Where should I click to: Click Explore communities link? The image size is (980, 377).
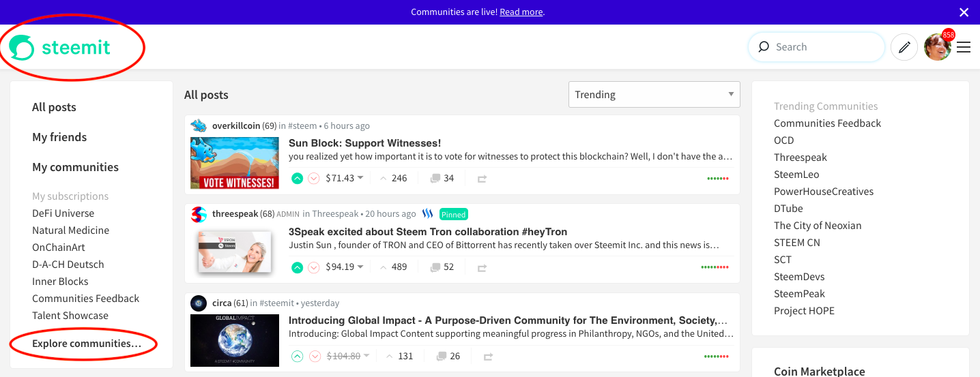pyautogui.click(x=87, y=344)
